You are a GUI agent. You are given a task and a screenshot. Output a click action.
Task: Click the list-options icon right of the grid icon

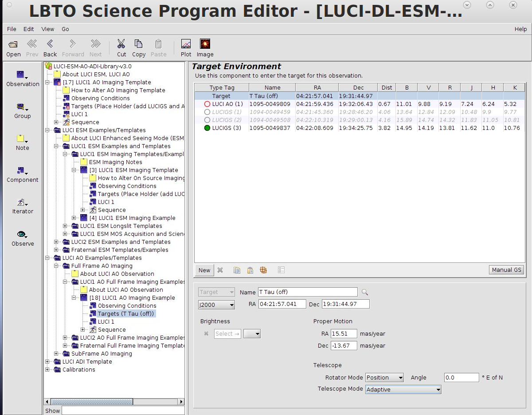(x=281, y=270)
